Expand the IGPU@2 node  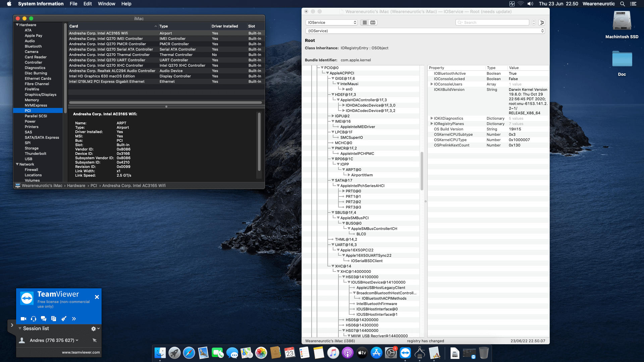point(333,116)
